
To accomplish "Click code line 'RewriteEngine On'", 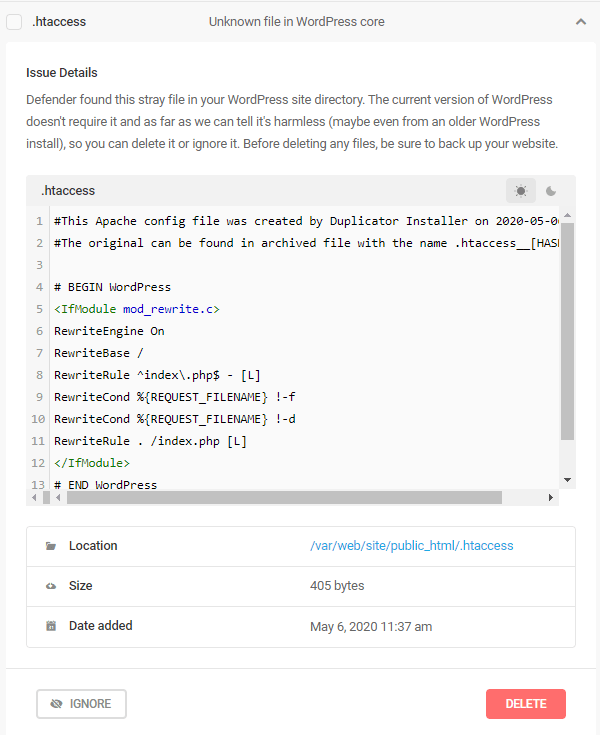I will tap(109, 331).
